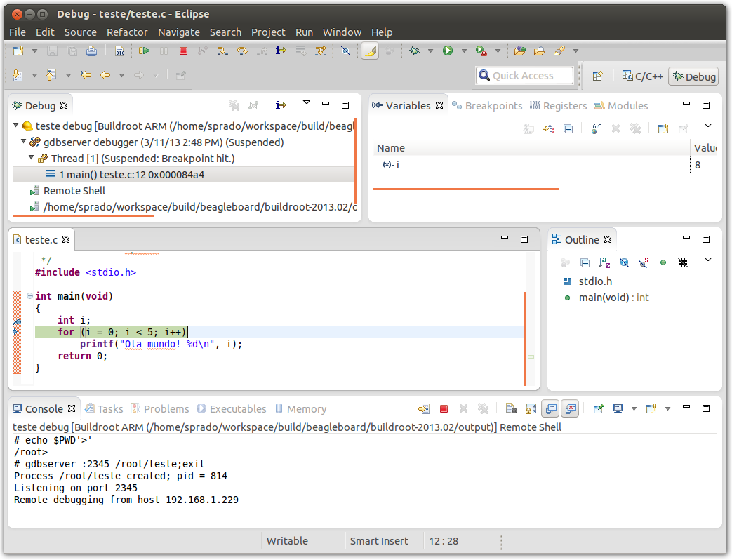Click the Step Over icon
Image resolution: width=732 pixels, height=560 pixels.
point(242,51)
